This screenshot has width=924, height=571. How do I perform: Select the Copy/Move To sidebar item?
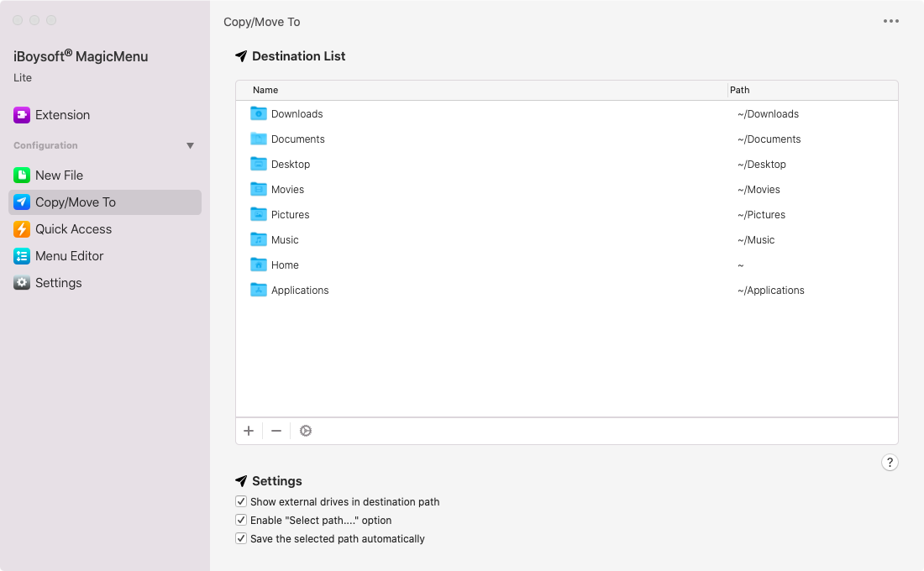(x=105, y=202)
